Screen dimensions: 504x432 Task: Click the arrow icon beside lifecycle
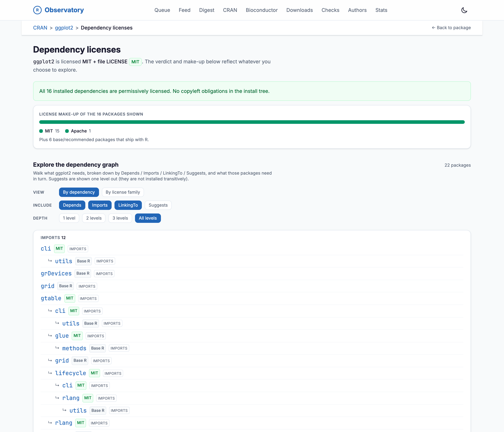[50, 373]
